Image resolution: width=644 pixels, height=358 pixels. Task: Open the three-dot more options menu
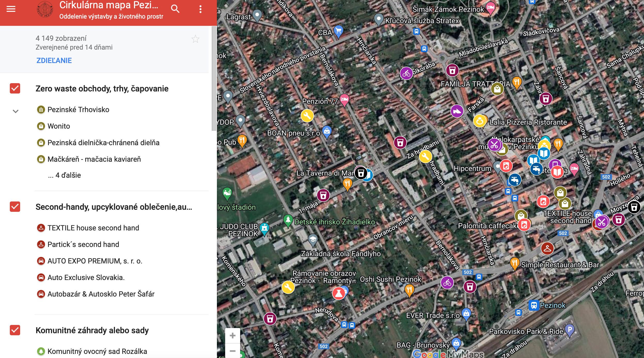point(200,9)
